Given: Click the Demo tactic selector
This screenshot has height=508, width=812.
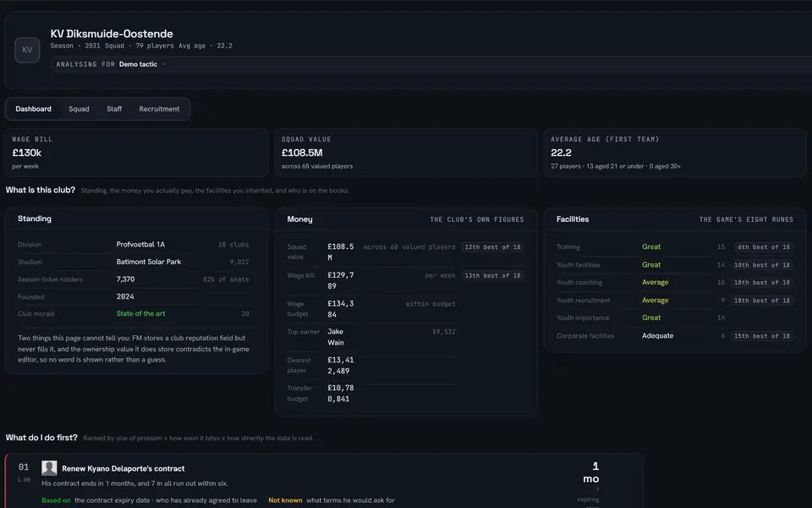Looking at the screenshot, I should pos(138,64).
